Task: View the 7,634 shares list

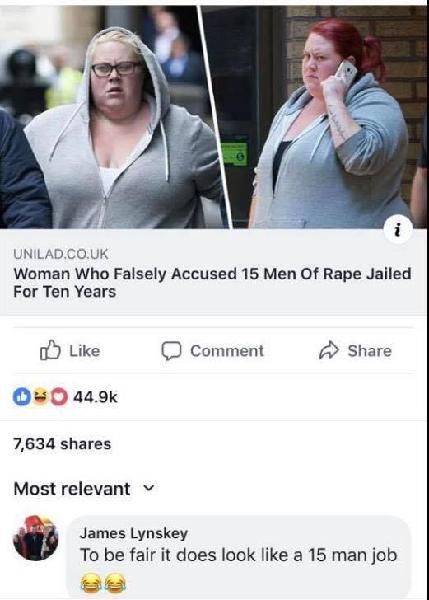Action: (x=62, y=444)
